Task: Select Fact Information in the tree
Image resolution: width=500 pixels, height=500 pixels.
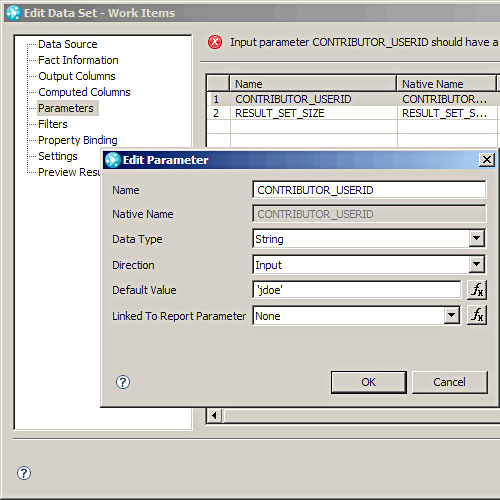Action: (x=78, y=60)
